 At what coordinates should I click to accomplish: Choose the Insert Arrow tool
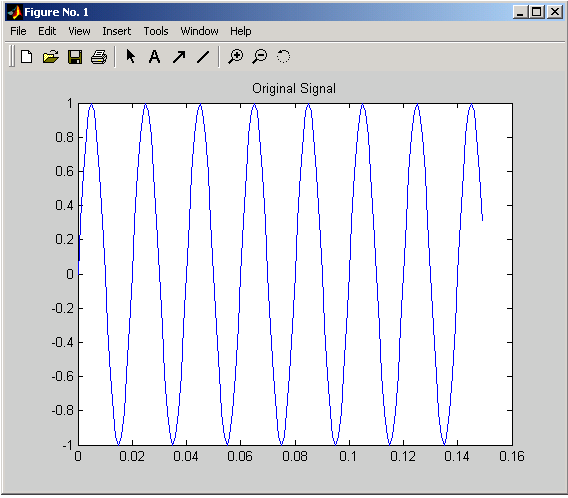[x=179, y=57]
